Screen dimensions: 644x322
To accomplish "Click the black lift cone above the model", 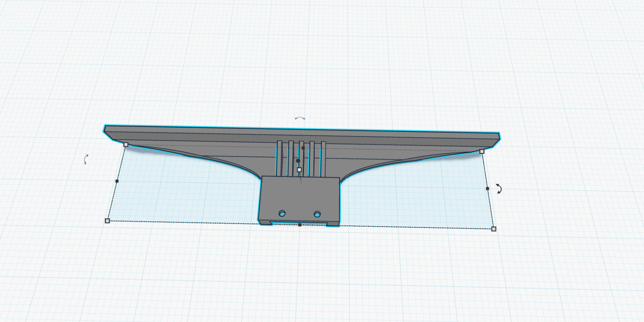I will pyautogui.click(x=298, y=161).
